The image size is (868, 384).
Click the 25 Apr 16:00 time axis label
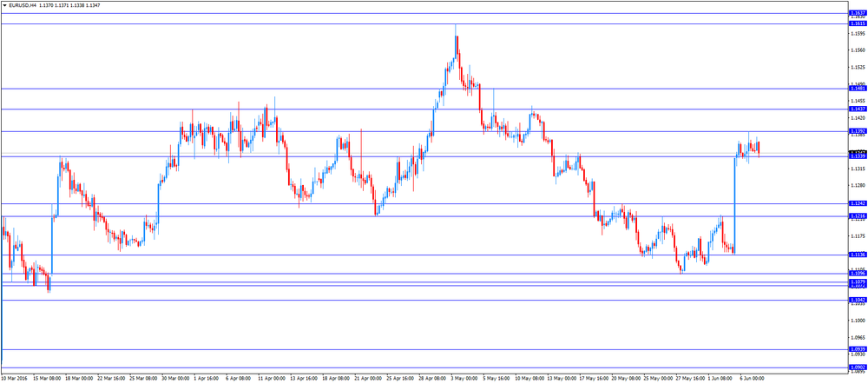click(399, 380)
